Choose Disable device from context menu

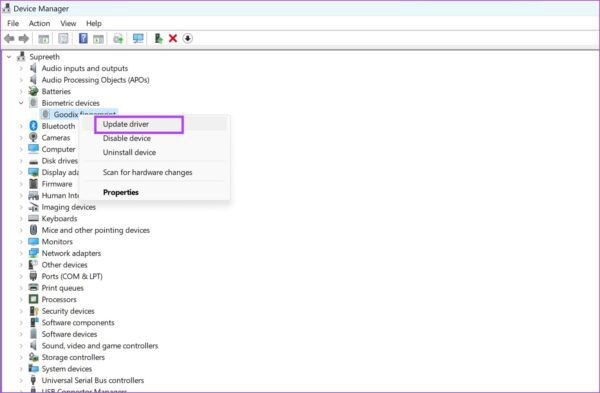pyautogui.click(x=127, y=138)
